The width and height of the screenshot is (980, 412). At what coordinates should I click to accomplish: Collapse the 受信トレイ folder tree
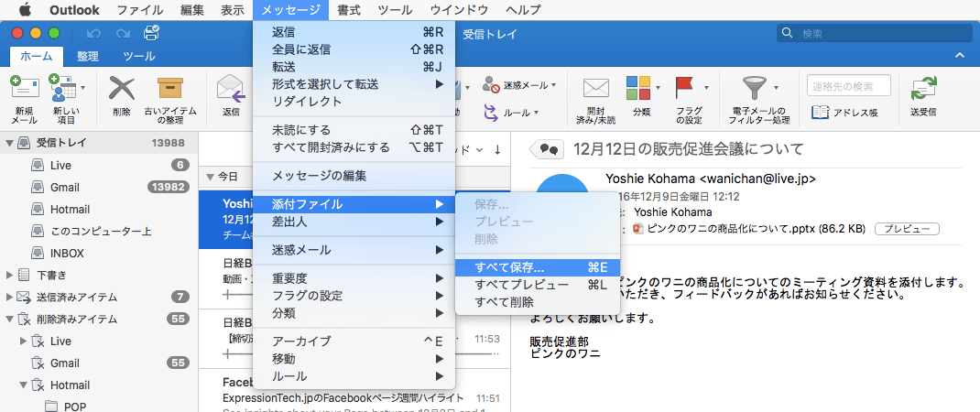(x=9, y=143)
